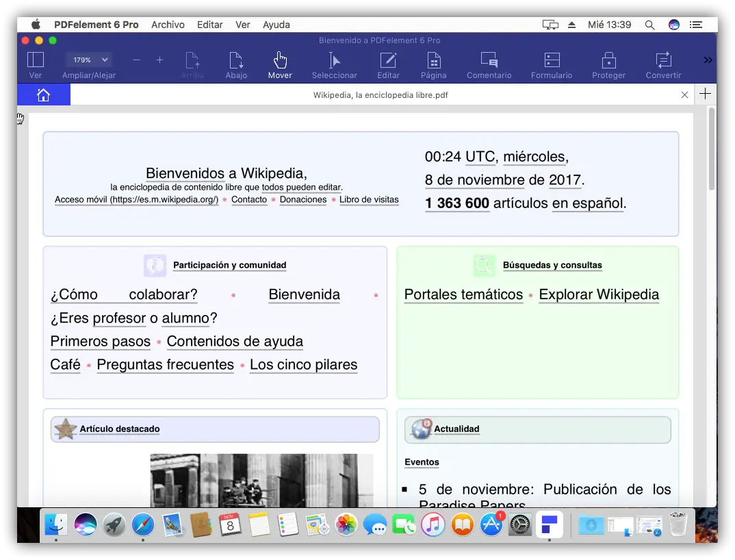The height and width of the screenshot is (560, 735).
Task: Open the Editar tool
Action: pyautogui.click(x=388, y=60)
